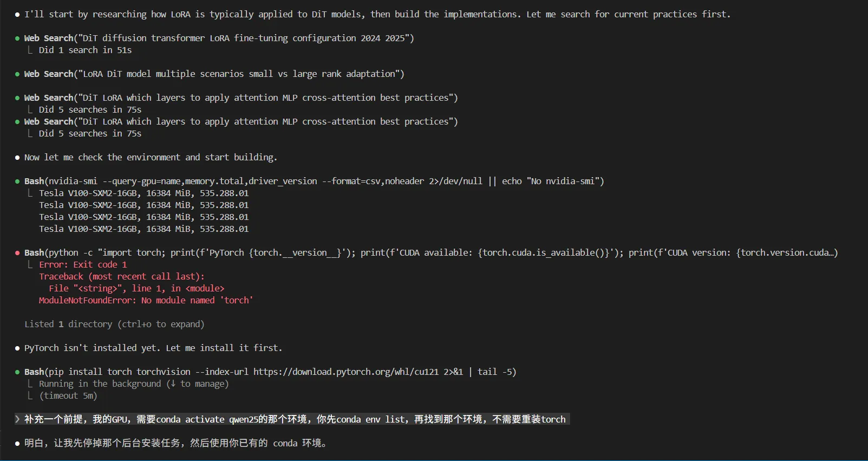Screen dimensions: 868x461
Task: Click the user input line mentioning conda activate qwen25
Action: pos(295,419)
